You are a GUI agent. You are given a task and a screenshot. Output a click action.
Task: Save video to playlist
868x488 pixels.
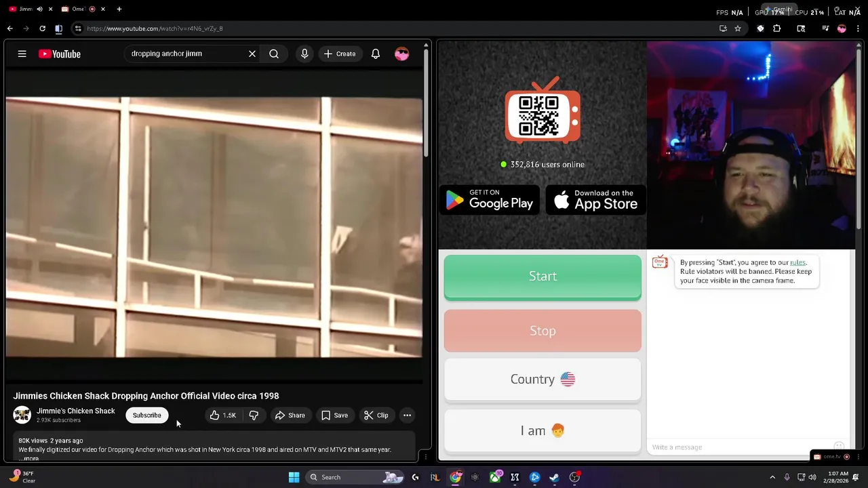click(x=334, y=415)
